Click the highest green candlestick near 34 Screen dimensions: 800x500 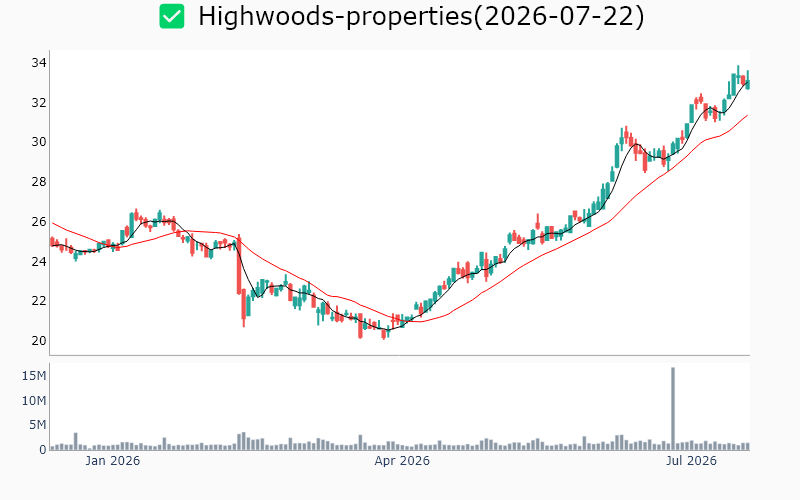point(738,74)
